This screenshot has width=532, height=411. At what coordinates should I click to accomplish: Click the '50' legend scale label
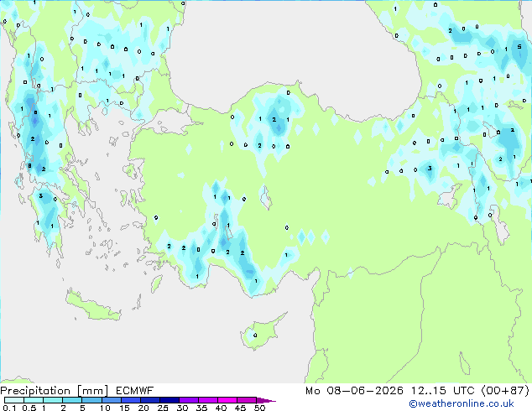[x=260, y=408]
